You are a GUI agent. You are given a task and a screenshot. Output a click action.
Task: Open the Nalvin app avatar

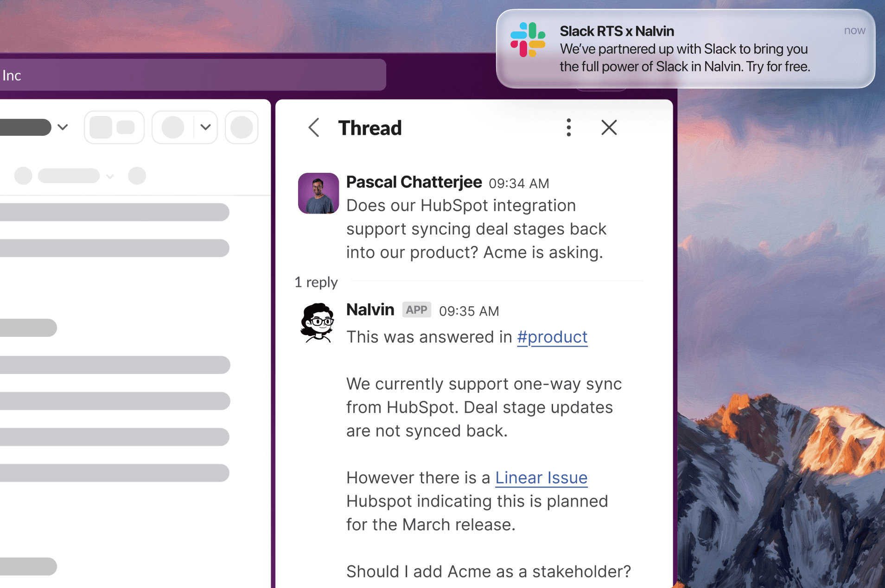(x=318, y=322)
